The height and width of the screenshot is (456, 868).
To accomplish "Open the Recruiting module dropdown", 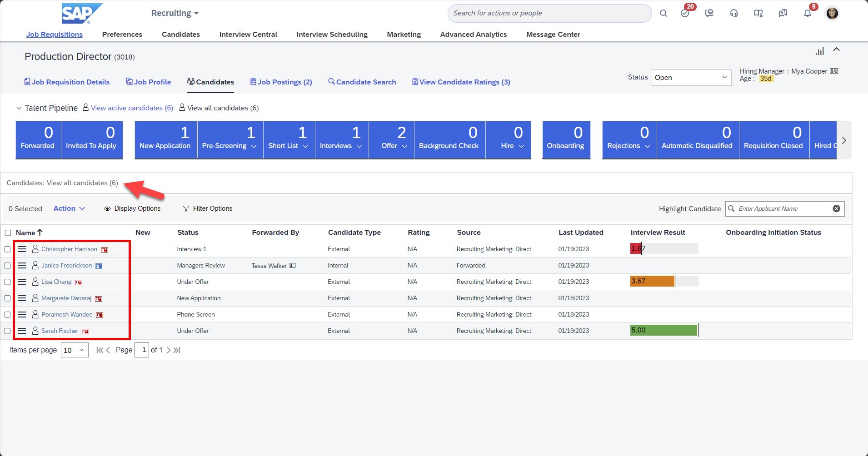I will 175,13.
